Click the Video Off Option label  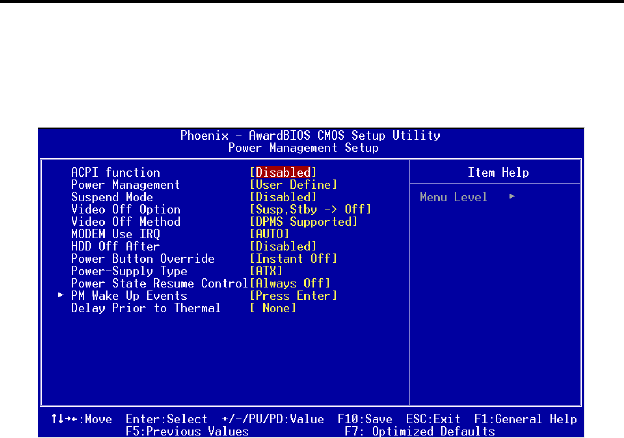126,210
